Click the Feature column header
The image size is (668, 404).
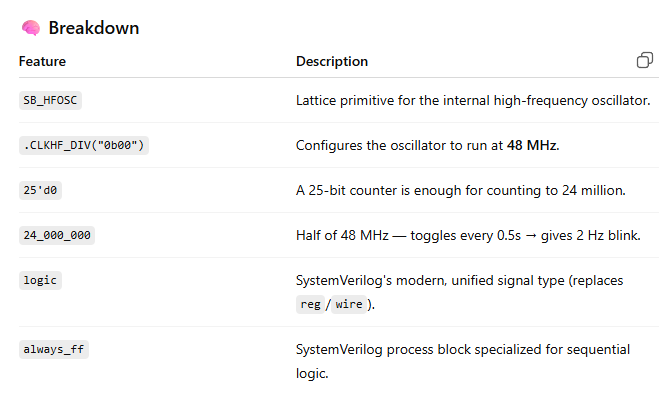42,61
